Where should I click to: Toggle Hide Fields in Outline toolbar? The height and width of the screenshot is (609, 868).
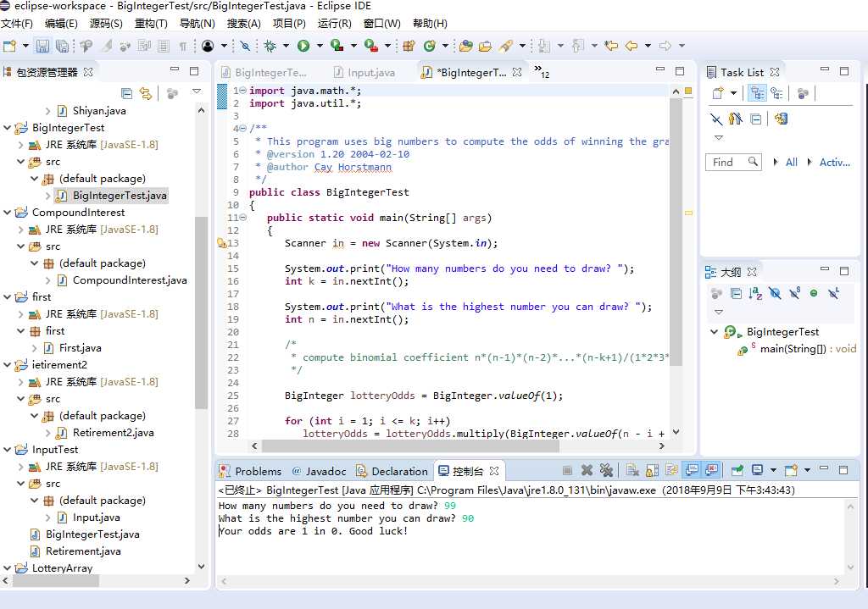click(x=775, y=293)
